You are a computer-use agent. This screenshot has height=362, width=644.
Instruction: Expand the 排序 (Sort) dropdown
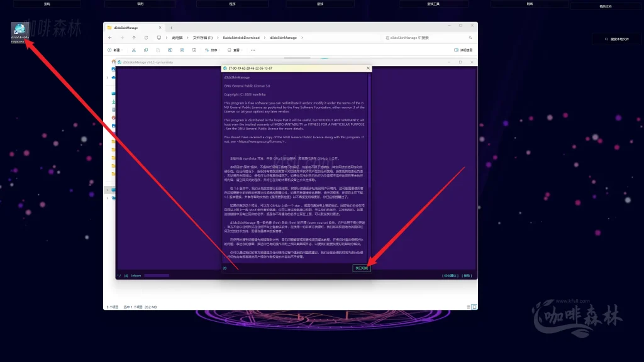pos(213,50)
